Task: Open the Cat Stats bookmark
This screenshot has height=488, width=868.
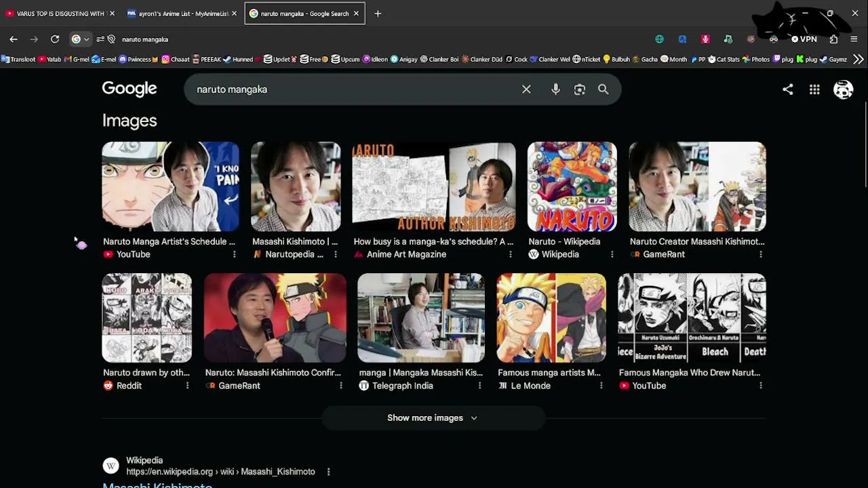Action: [724, 60]
